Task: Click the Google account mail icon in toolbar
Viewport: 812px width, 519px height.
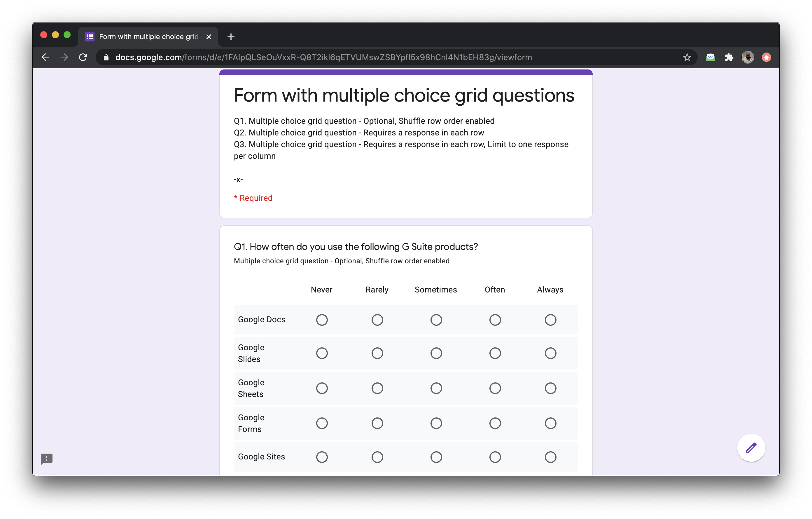Action: pyautogui.click(x=710, y=58)
